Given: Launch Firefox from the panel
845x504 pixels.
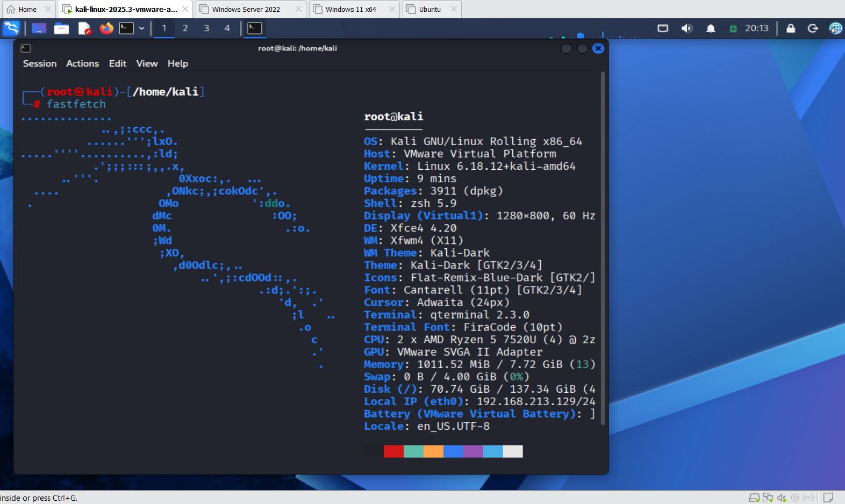Looking at the screenshot, I should tap(106, 28).
